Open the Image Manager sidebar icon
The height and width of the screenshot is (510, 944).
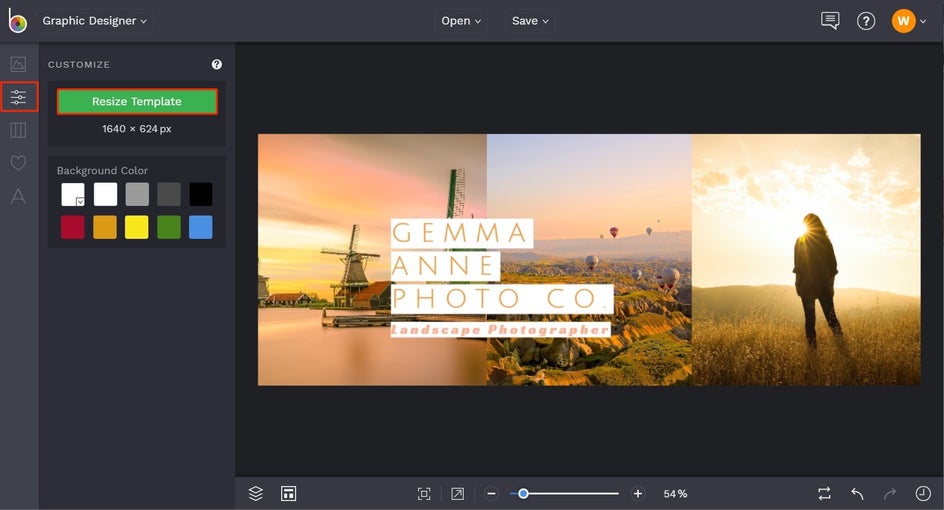coord(18,64)
